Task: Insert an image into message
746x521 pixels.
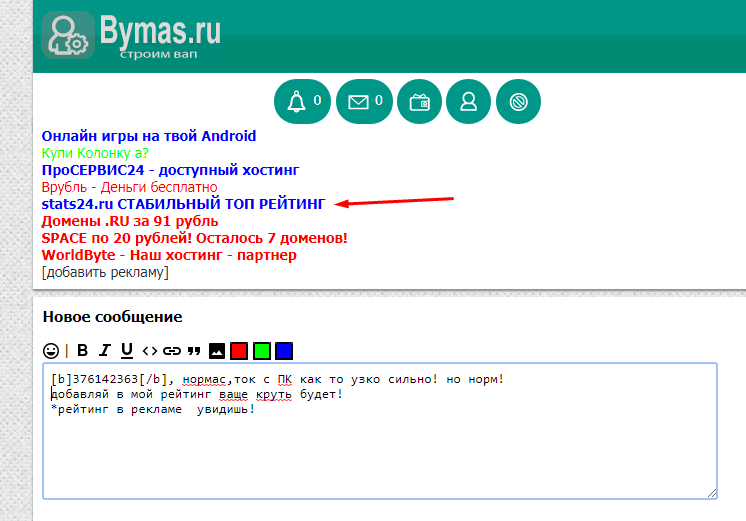Action: (x=217, y=350)
